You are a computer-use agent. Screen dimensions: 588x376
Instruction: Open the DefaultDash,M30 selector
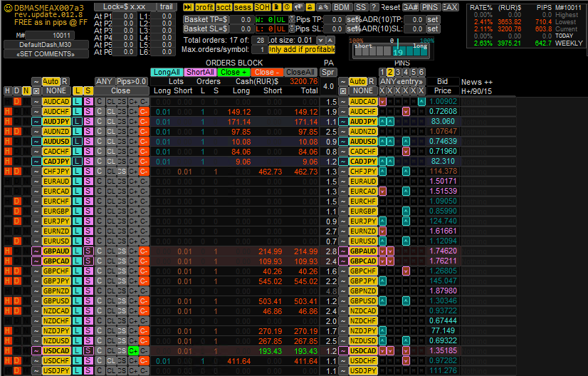46,45
